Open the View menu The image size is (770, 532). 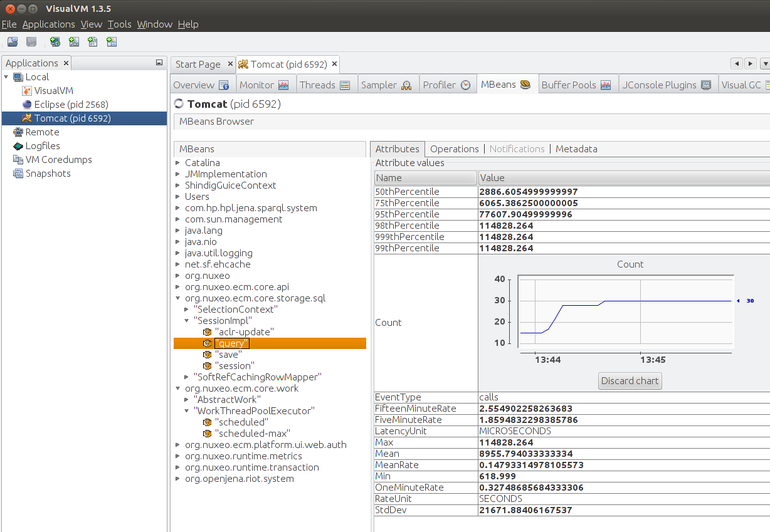91,24
